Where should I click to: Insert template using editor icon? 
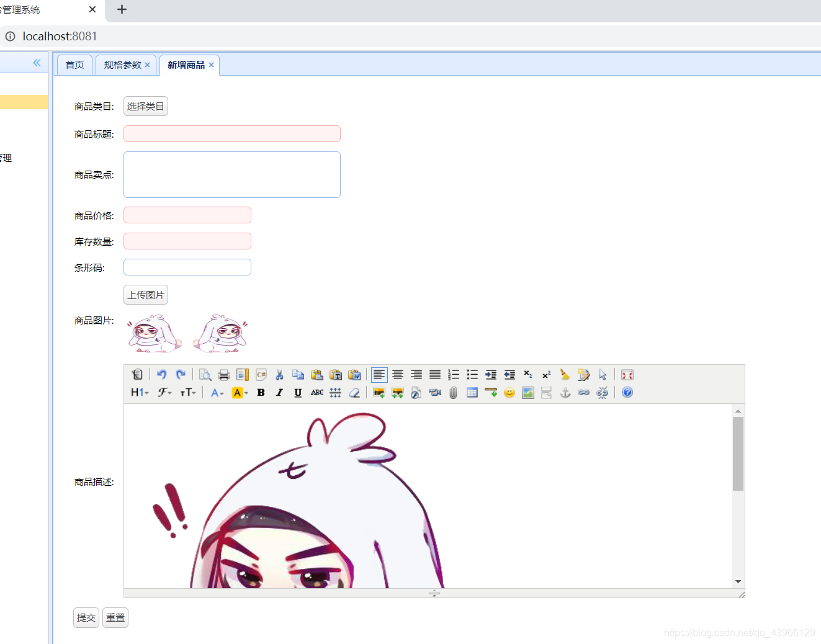tap(243, 375)
